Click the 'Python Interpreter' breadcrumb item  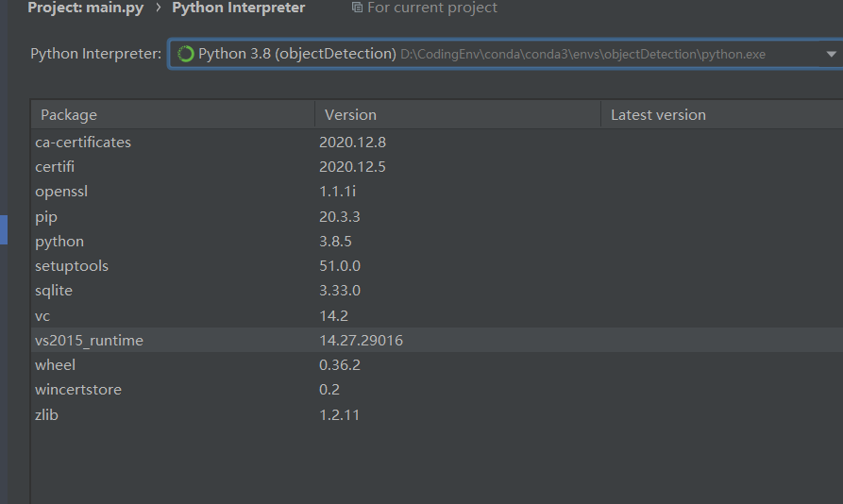click(238, 8)
